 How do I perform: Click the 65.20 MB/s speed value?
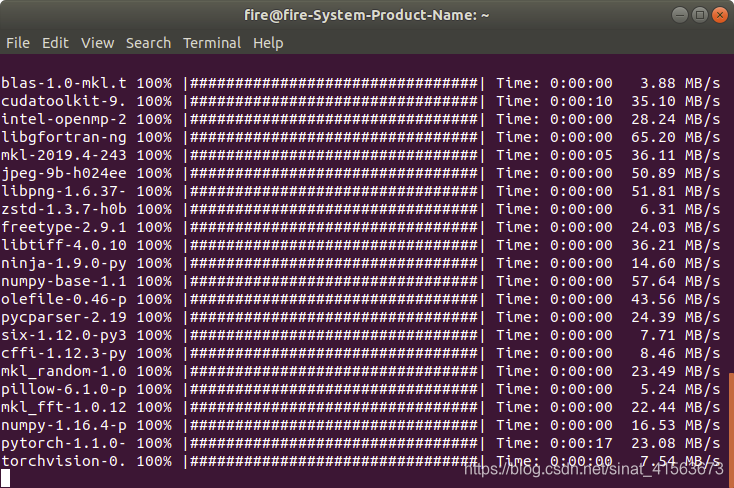coord(675,137)
